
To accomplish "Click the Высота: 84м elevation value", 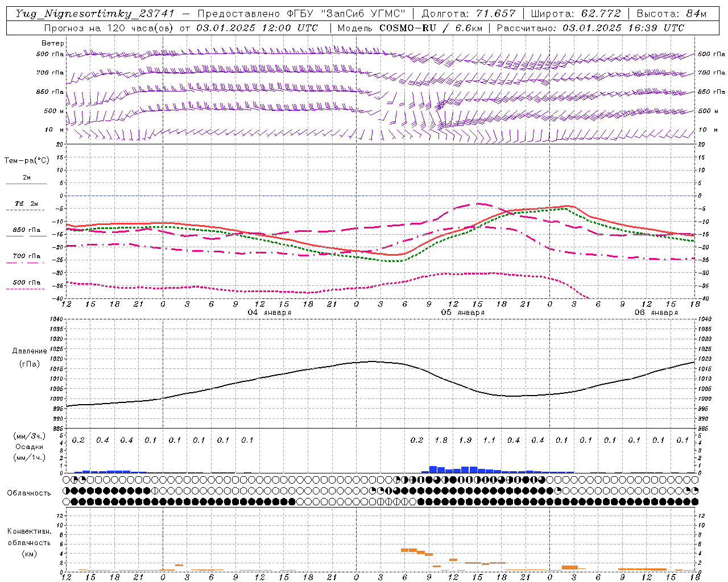I will pos(672,14).
